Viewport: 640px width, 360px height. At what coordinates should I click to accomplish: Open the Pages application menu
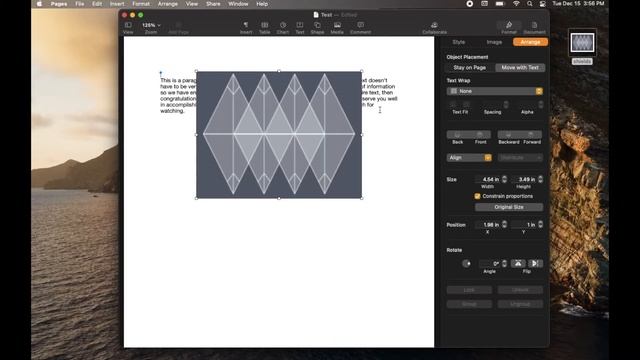point(59,4)
